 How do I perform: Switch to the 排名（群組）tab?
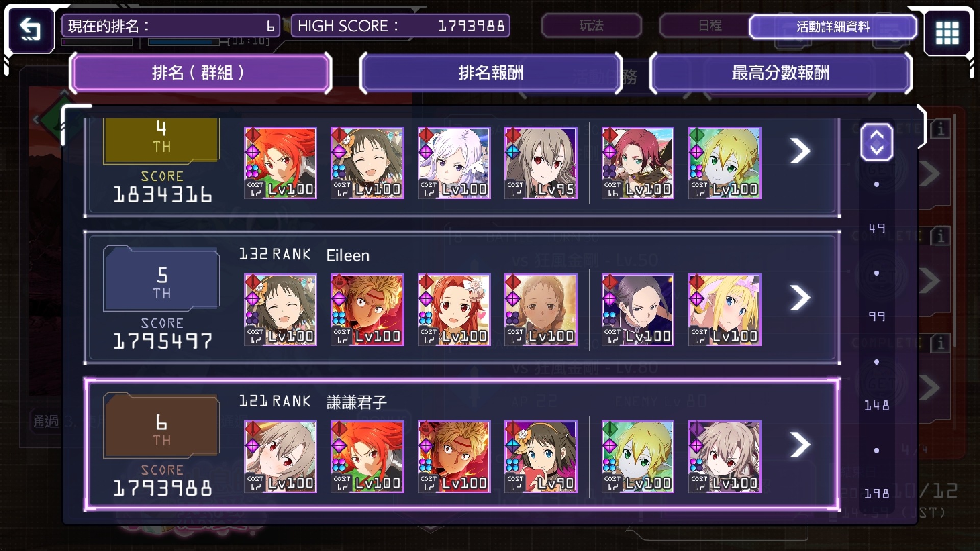(x=201, y=73)
